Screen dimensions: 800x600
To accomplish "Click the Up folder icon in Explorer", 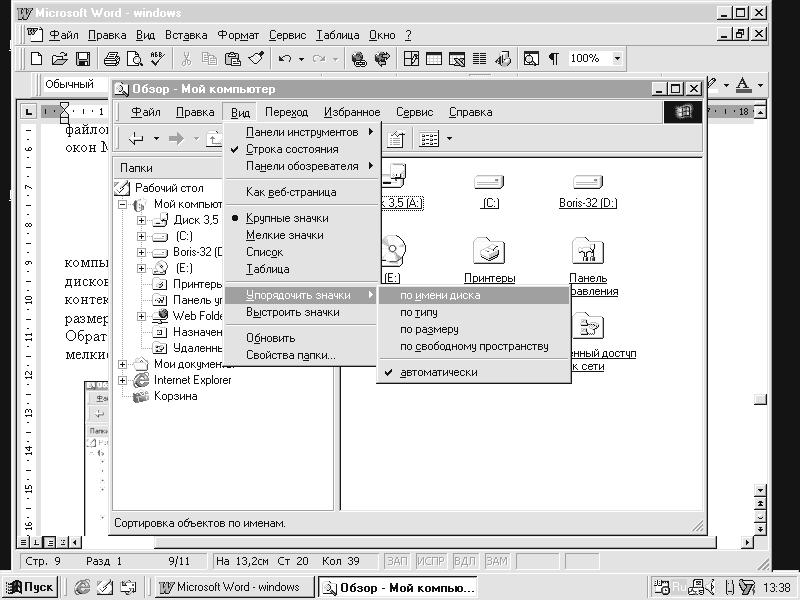I will click(x=214, y=138).
